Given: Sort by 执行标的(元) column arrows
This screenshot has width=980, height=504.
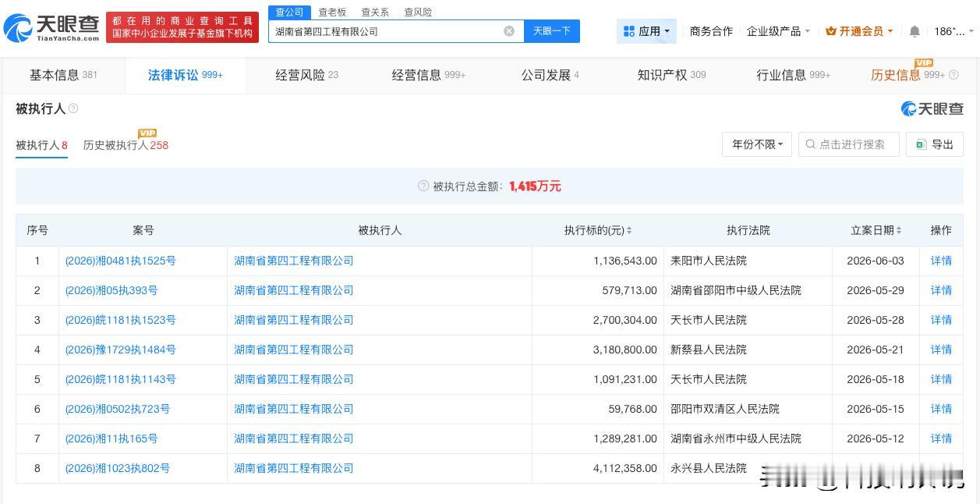Looking at the screenshot, I should tap(629, 230).
